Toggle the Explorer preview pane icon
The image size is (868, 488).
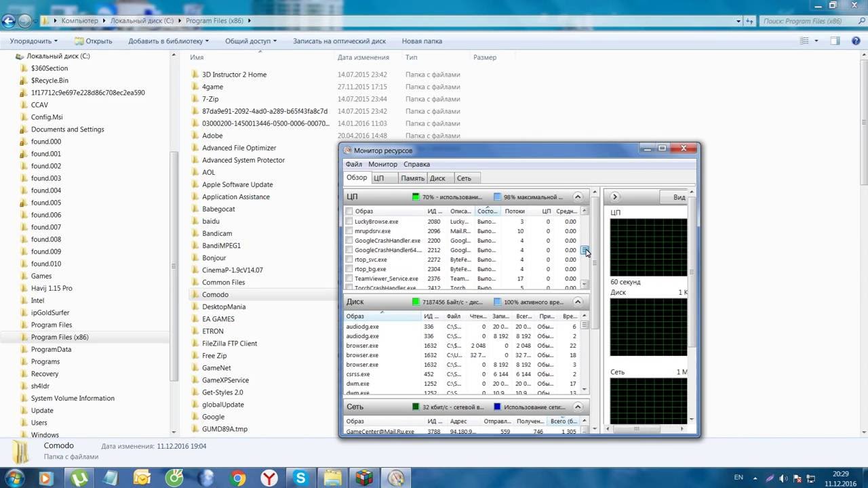[x=836, y=41]
